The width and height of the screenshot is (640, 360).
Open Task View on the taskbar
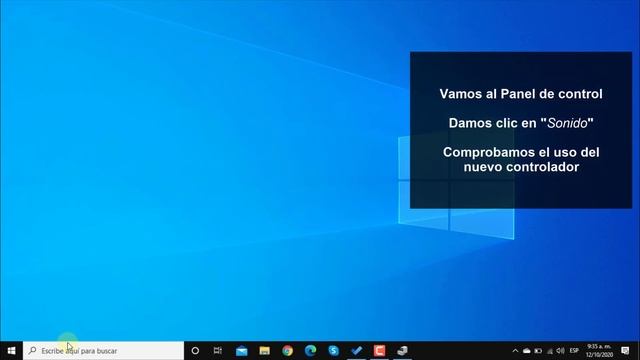coord(218,351)
